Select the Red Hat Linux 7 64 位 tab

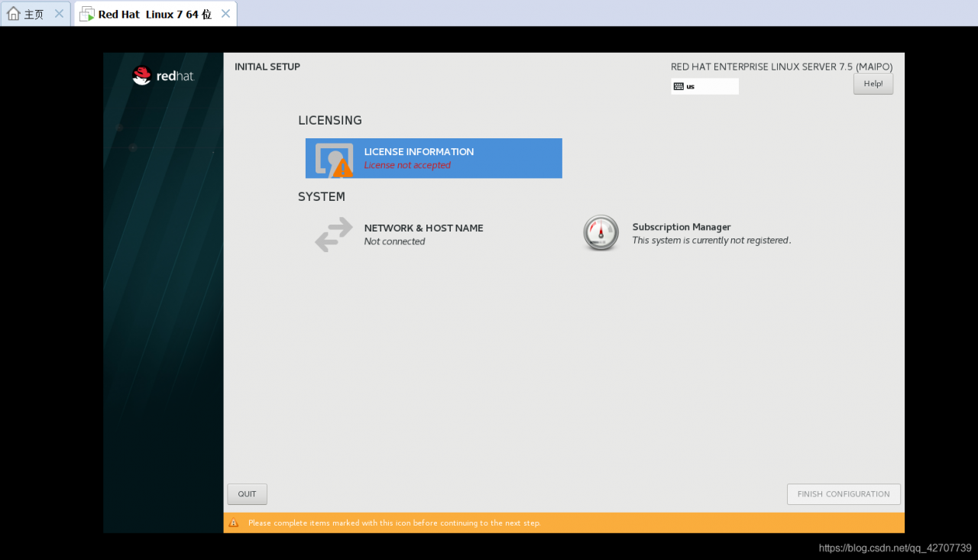[x=155, y=14]
